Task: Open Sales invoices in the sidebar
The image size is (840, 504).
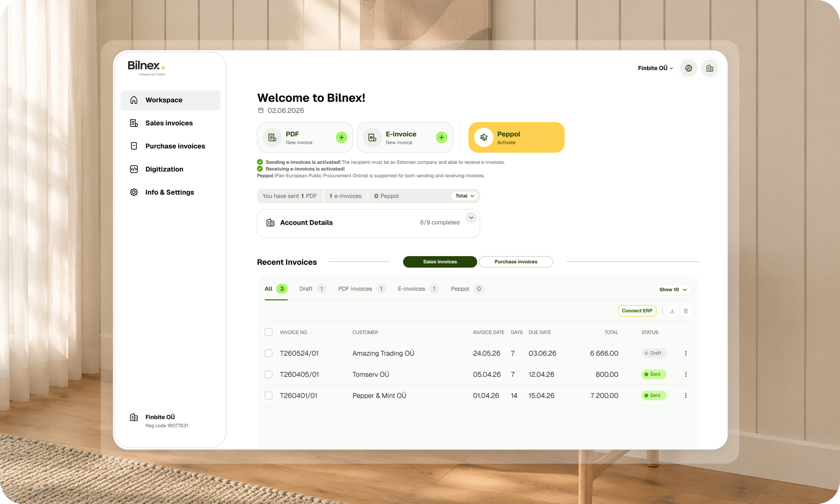Action: pyautogui.click(x=170, y=123)
